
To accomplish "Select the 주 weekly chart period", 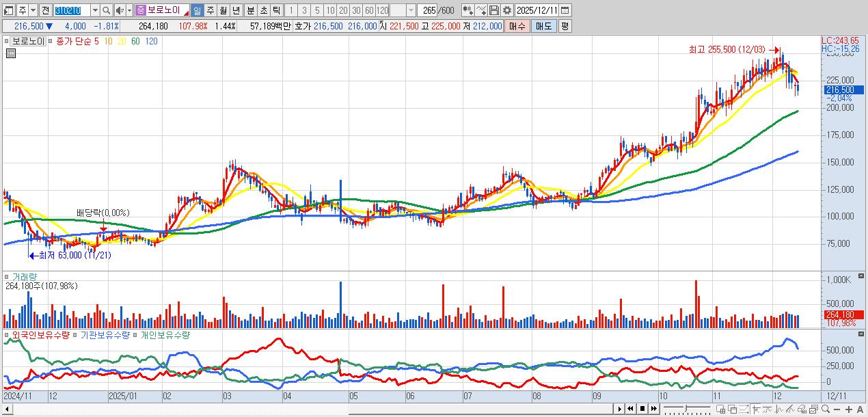I will click(x=210, y=10).
